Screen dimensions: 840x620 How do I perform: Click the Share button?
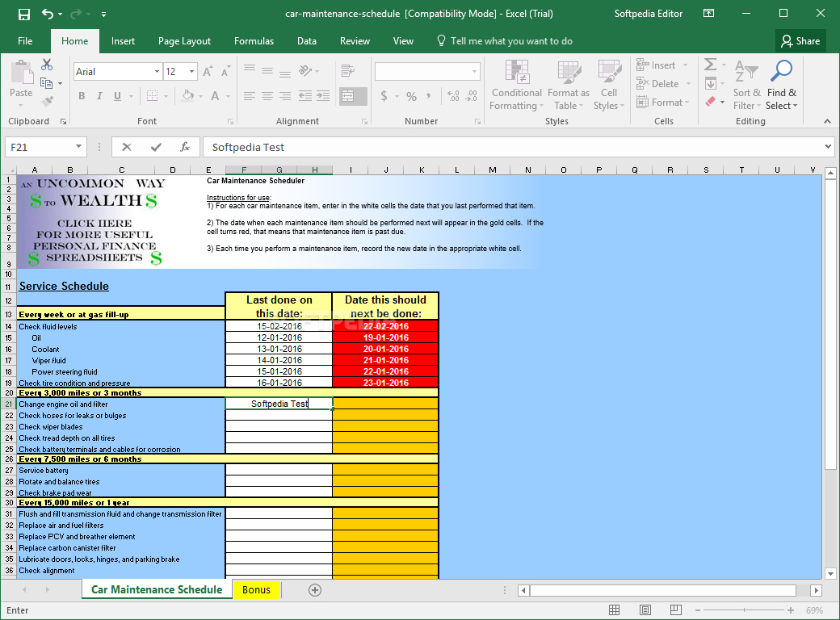[x=799, y=41]
